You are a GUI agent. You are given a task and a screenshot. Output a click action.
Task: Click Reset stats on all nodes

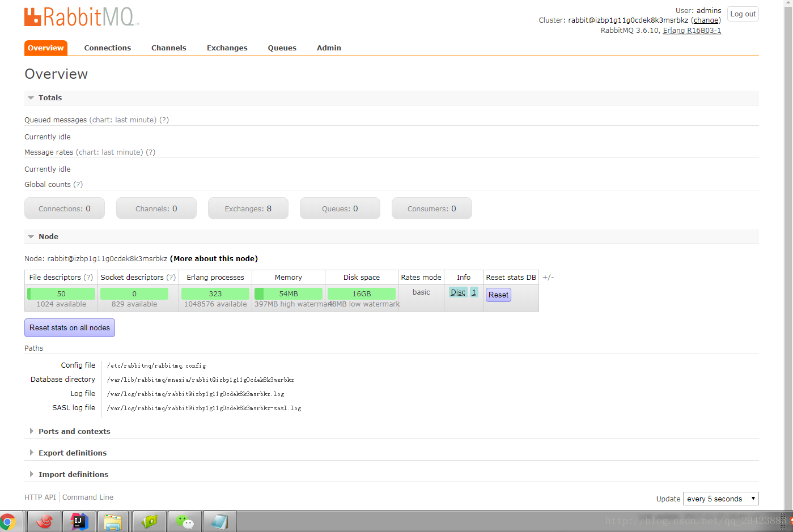70,328
